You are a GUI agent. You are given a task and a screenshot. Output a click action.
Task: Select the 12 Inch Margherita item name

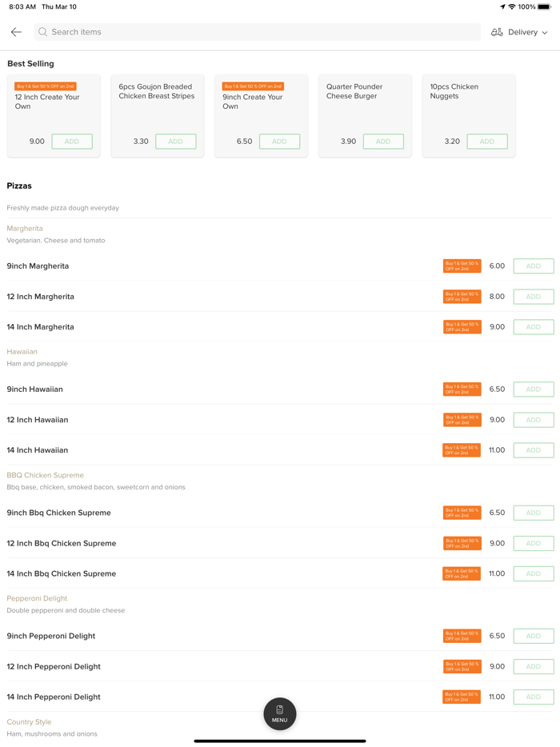pos(41,297)
